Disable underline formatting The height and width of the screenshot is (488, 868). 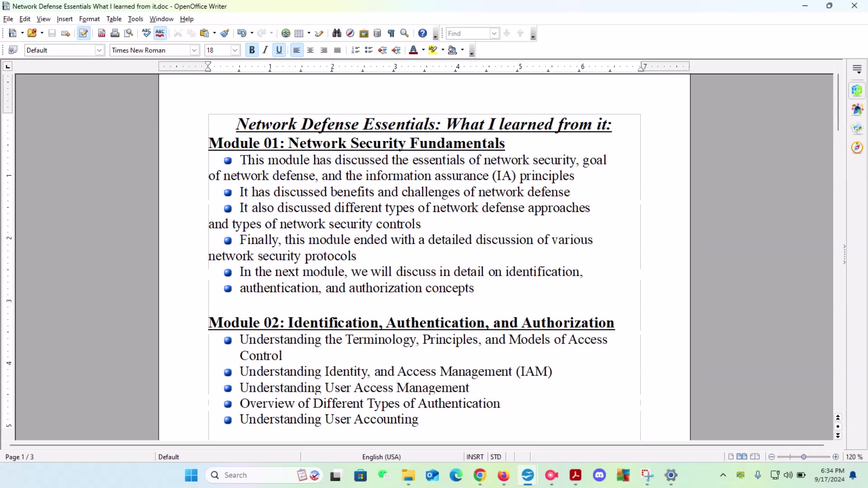point(279,50)
